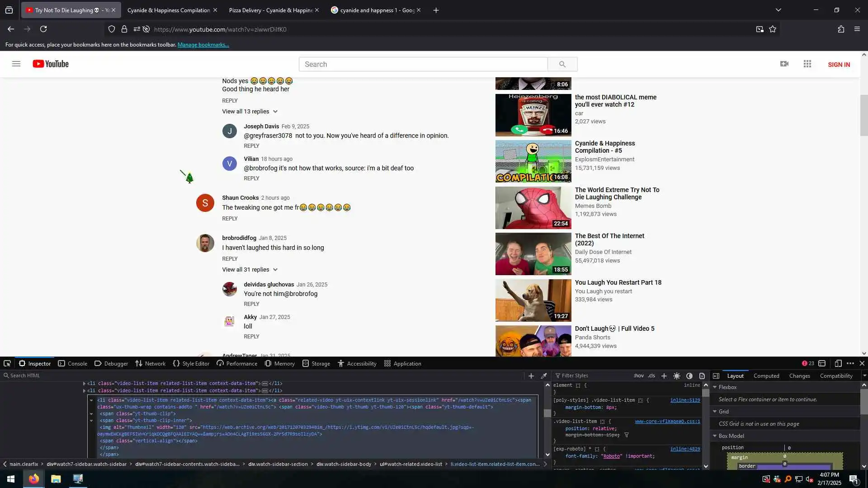Click YouTube create video camera icon

(784, 64)
